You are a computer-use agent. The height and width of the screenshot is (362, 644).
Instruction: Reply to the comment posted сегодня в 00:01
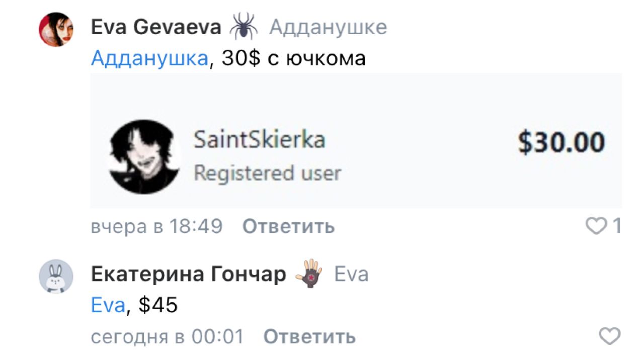(x=309, y=336)
